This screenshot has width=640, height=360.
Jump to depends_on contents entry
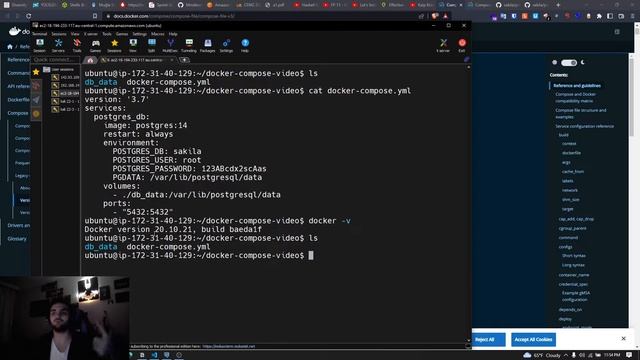click(570, 309)
